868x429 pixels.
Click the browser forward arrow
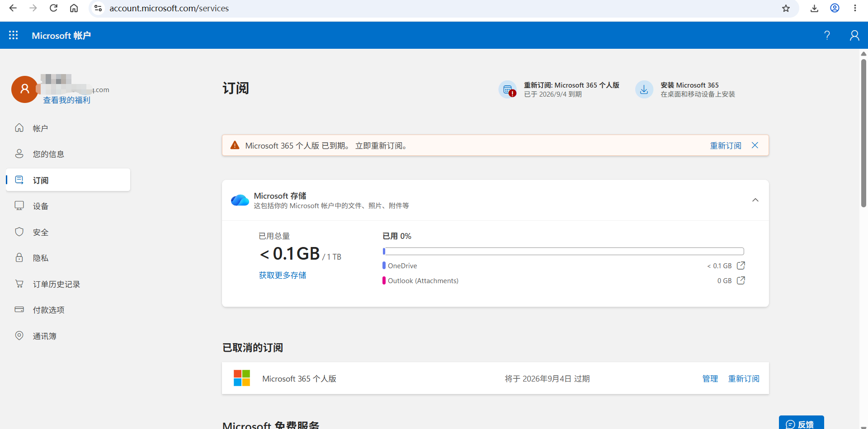33,8
